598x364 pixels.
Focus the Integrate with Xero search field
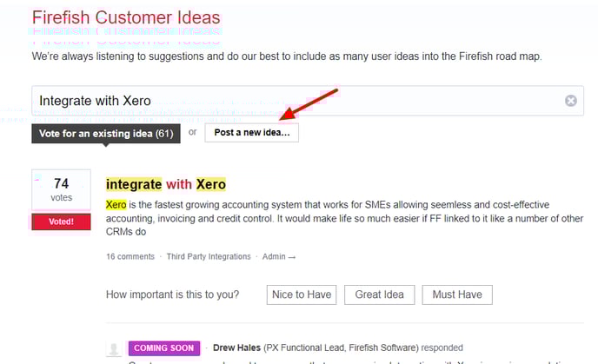point(308,101)
